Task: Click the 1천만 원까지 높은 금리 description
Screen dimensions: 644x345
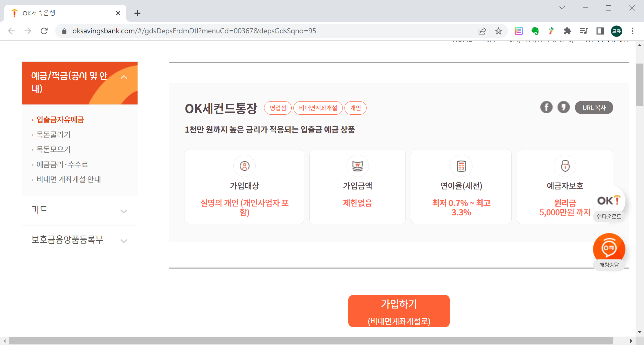Action: (270, 129)
